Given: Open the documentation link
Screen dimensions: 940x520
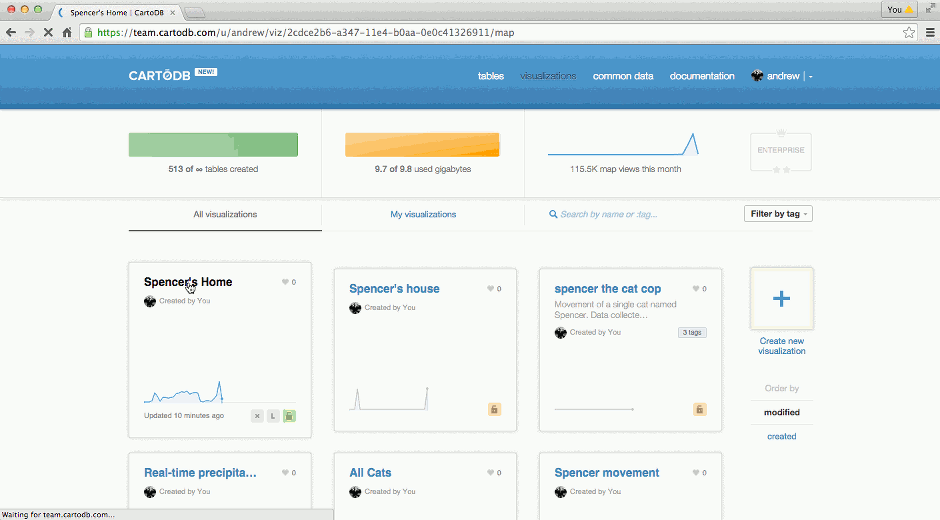Looking at the screenshot, I should (702, 76).
